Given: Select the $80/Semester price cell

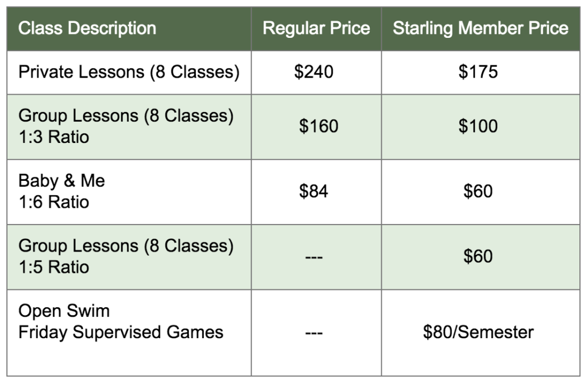Looking at the screenshot, I should 481,333.
